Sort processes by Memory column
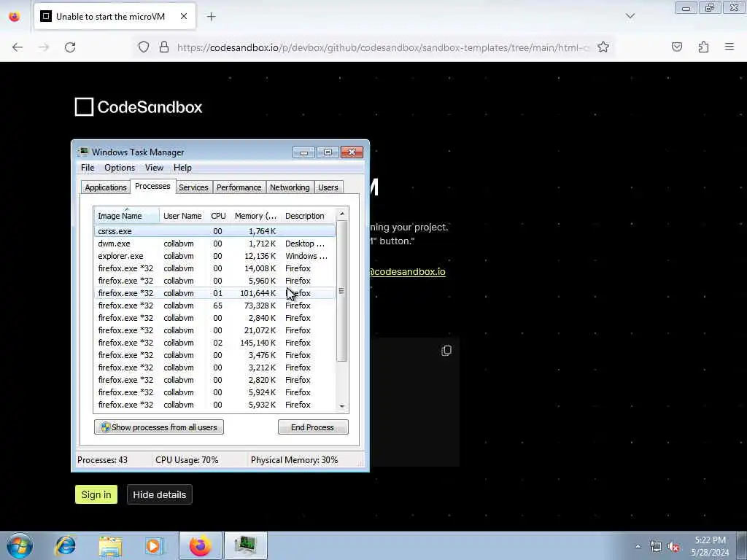Image resolution: width=747 pixels, height=560 pixels. 255,216
